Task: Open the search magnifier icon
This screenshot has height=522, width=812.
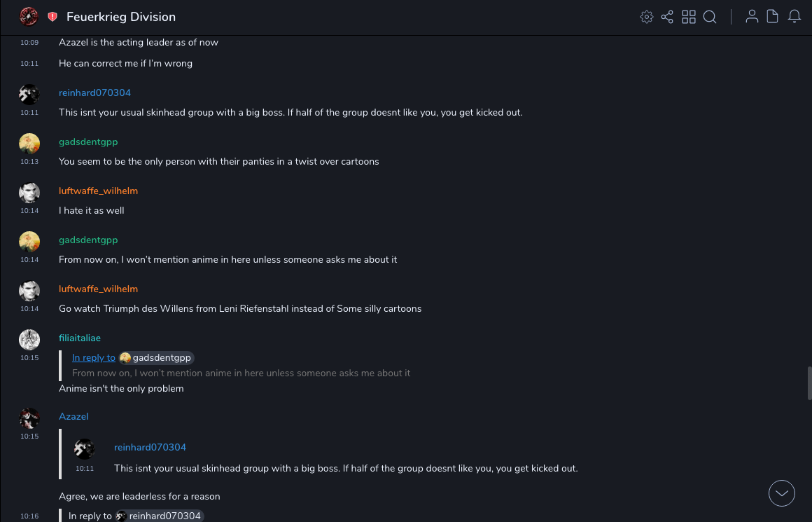Action: pos(710,17)
